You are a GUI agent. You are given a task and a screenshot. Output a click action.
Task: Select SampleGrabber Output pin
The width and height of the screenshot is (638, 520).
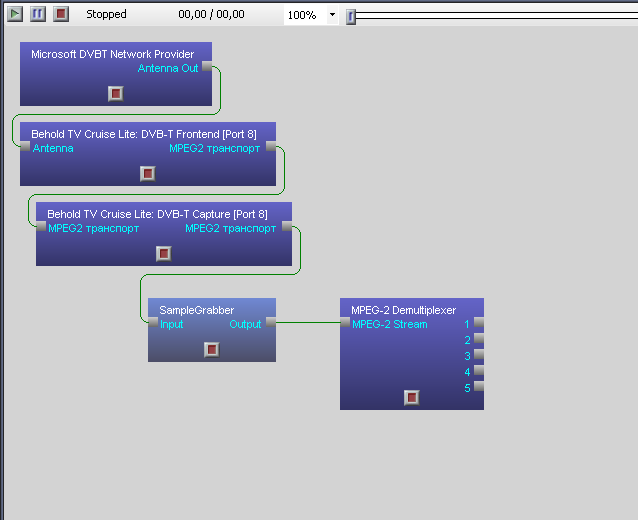(x=270, y=323)
